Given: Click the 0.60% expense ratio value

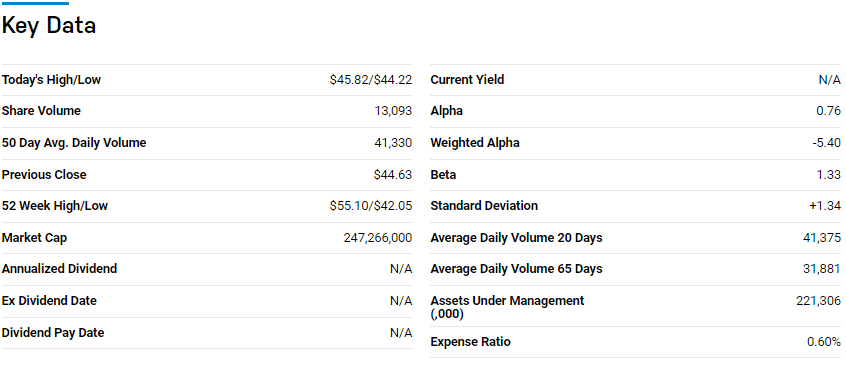Looking at the screenshot, I should point(824,342).
